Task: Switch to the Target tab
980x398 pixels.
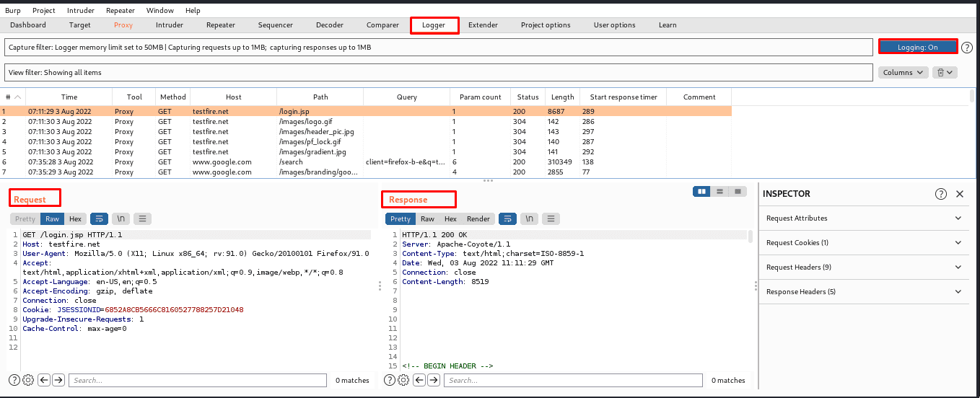Action: tap(80, 25)
